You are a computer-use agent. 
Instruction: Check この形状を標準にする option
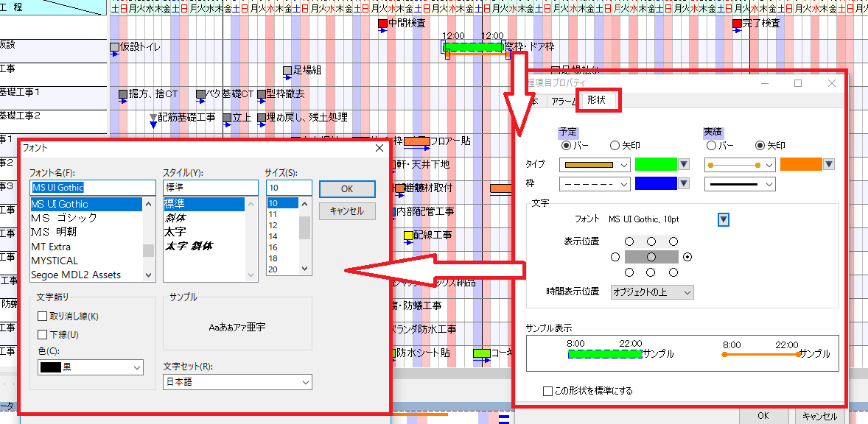(x=547, y=391)
